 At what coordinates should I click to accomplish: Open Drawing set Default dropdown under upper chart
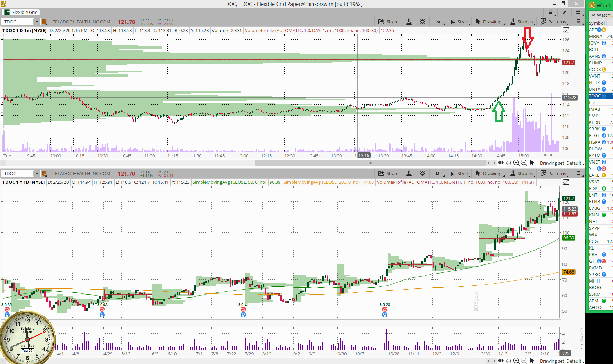click(x=562, y=163)
